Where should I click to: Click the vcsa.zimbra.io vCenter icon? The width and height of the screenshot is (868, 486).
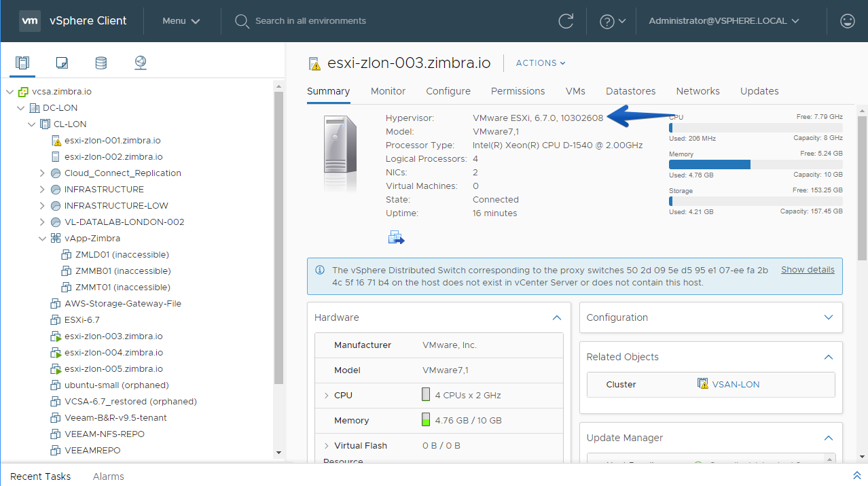[23, 92]
